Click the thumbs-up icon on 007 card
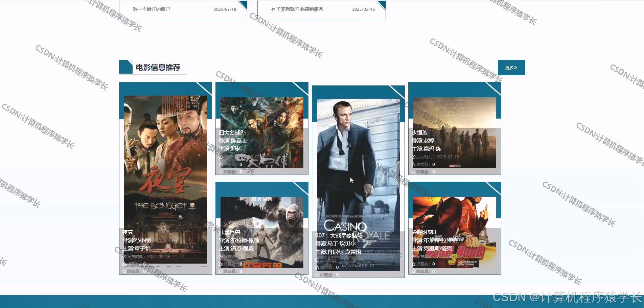 [317, 267]
